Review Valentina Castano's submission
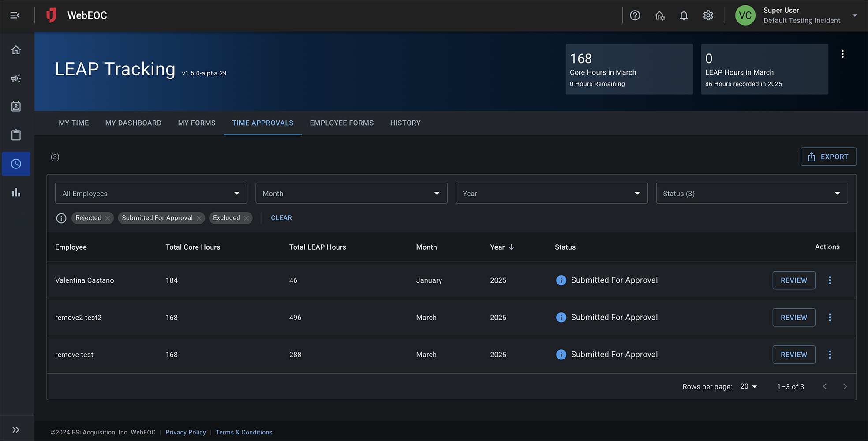Image resolution: width=868 pixels, height=441 pixels. coord(794,280)
